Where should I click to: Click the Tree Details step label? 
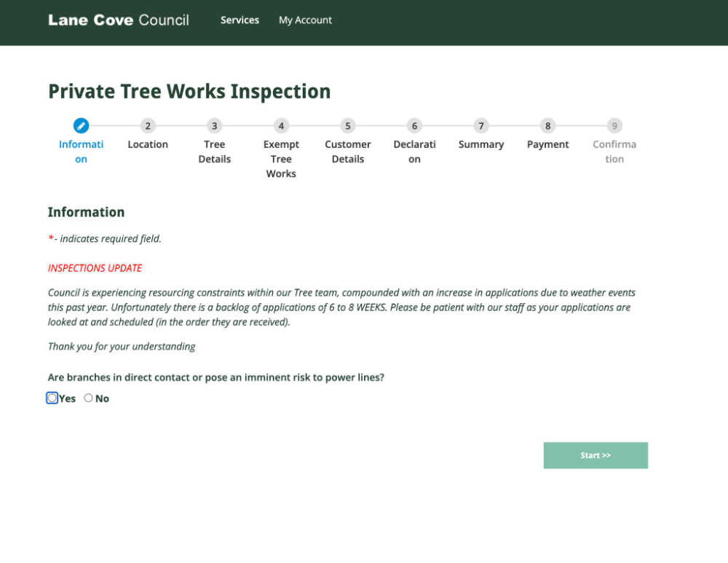[214, 151]
